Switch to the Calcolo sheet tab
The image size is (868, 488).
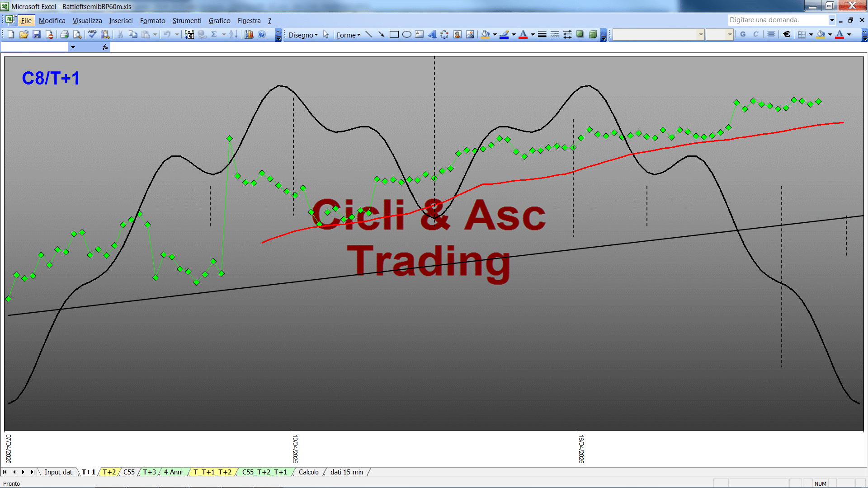tap(308, 472)
